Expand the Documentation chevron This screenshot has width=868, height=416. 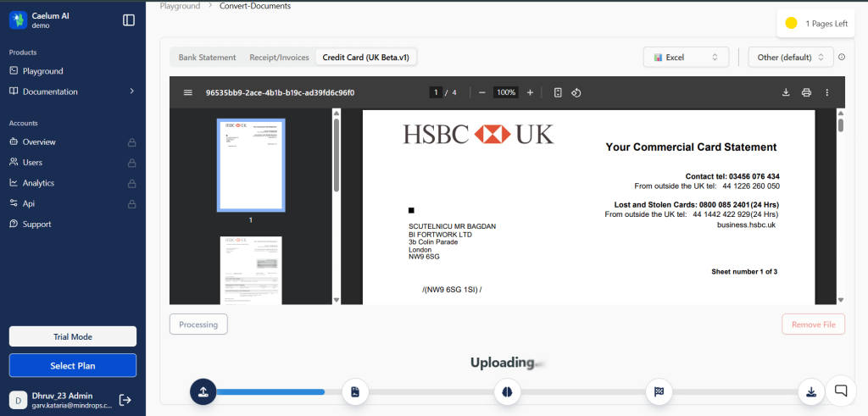(x=131, y=92)
